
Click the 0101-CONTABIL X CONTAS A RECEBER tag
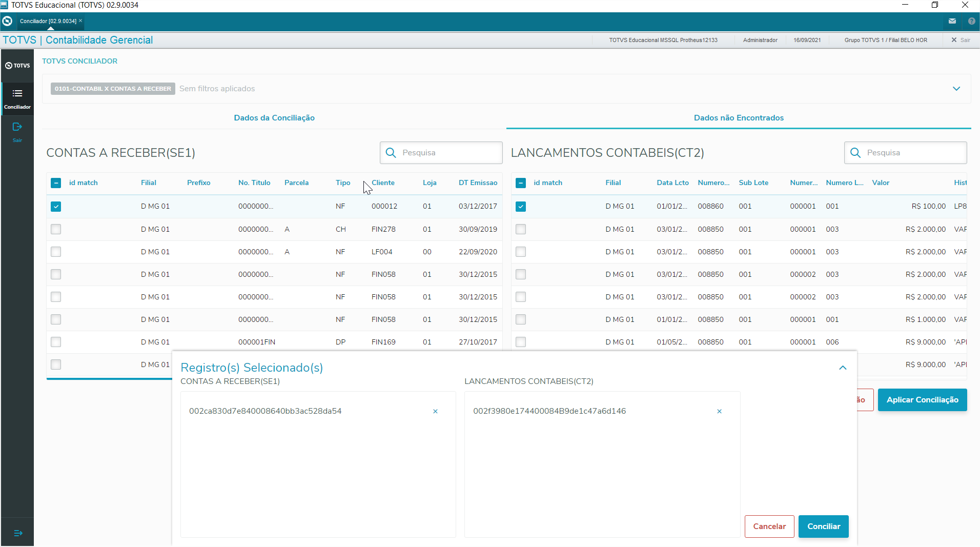tap(113, 89)
